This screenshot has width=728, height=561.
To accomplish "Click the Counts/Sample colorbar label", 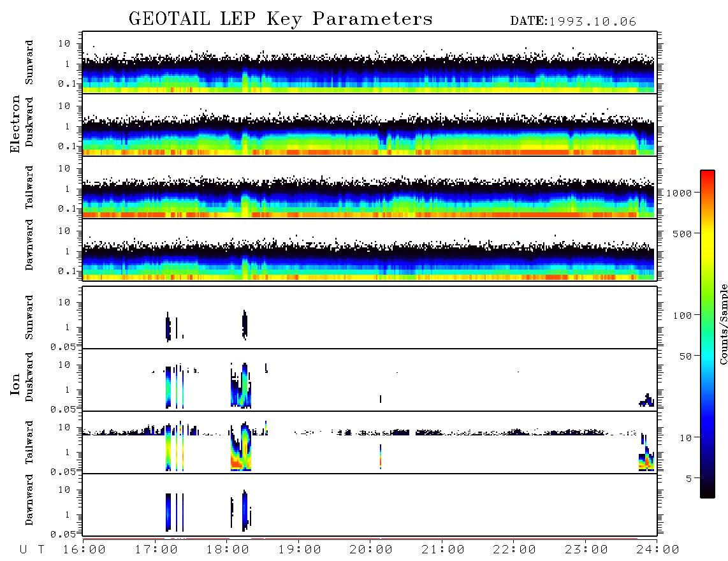I will pyautogui.click(x=723, y=324).
